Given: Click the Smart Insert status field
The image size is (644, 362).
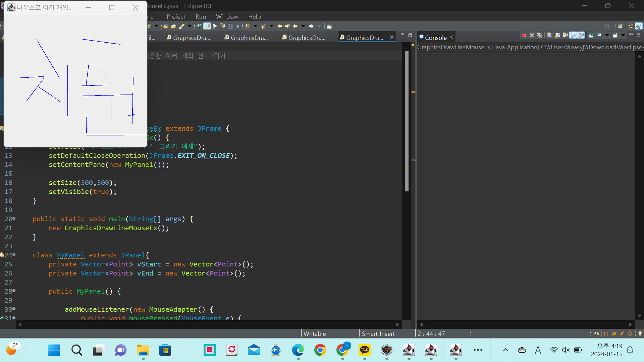Looking at the screenshot, I should point(378,334).
